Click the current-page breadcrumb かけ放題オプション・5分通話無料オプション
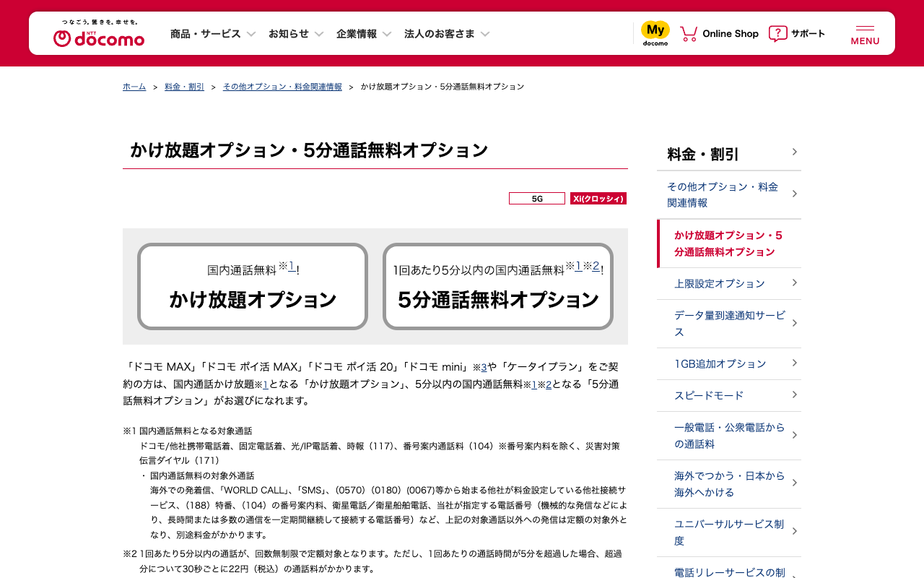The width and height of the screenshot is (924, 578). click(x=443, y=87)
